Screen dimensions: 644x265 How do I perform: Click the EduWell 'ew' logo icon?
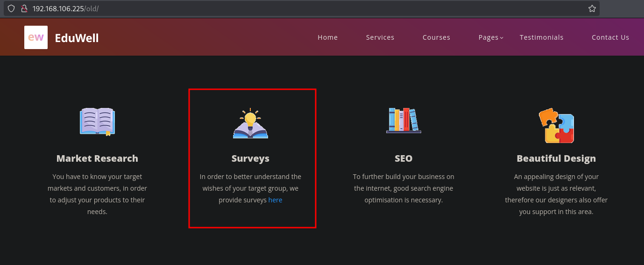point(36,37)
